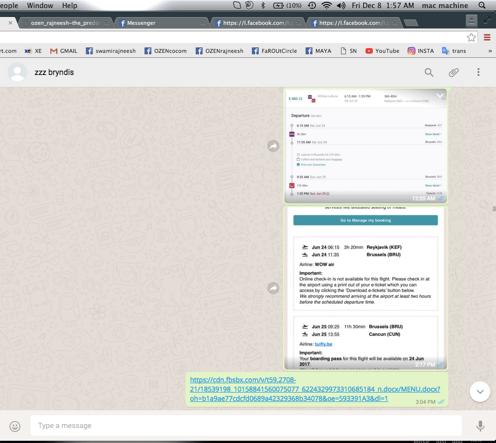This screenshot has height=443, width=496.
Task: Open the mac machine user menu
Action: 445,5
